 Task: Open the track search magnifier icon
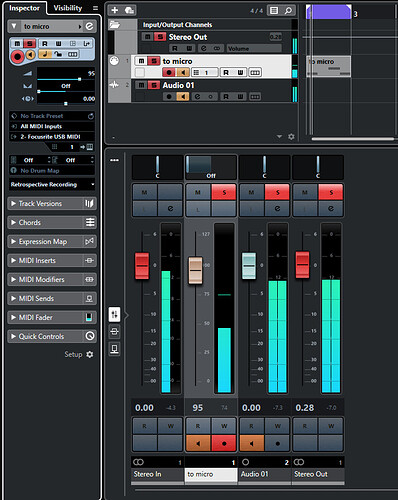point(288,10)
